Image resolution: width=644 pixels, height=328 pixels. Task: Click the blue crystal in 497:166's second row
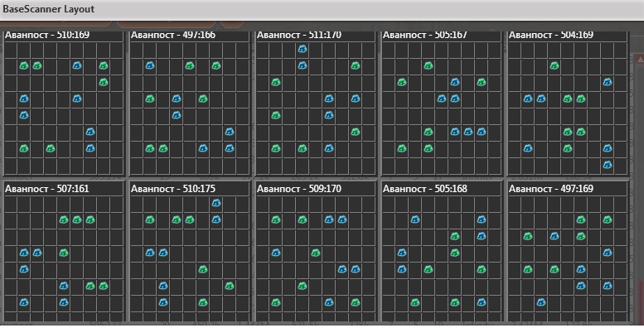(x=150, y=65)
